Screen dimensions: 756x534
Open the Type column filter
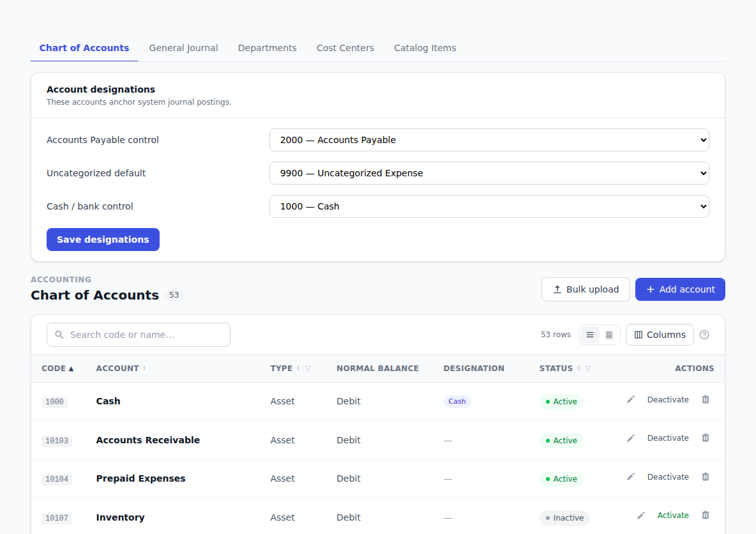[x=308, y=369]
